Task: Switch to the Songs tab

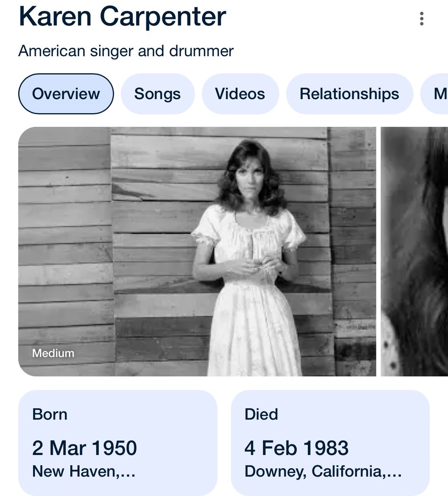Action: click(157, 94)
